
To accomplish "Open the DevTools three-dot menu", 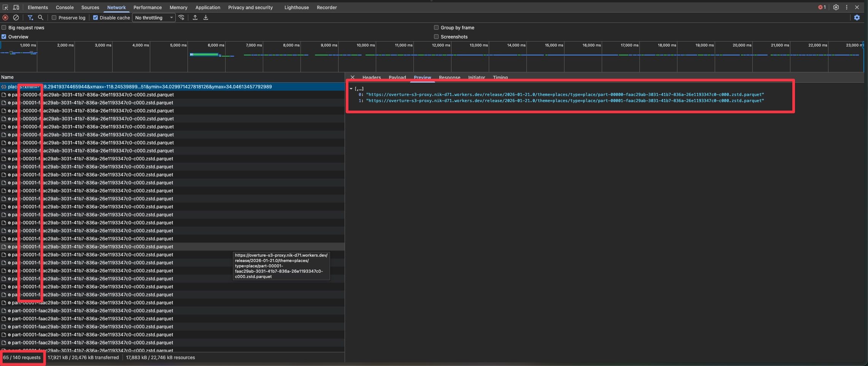I will pyautogui.click(x=846, y=7).
